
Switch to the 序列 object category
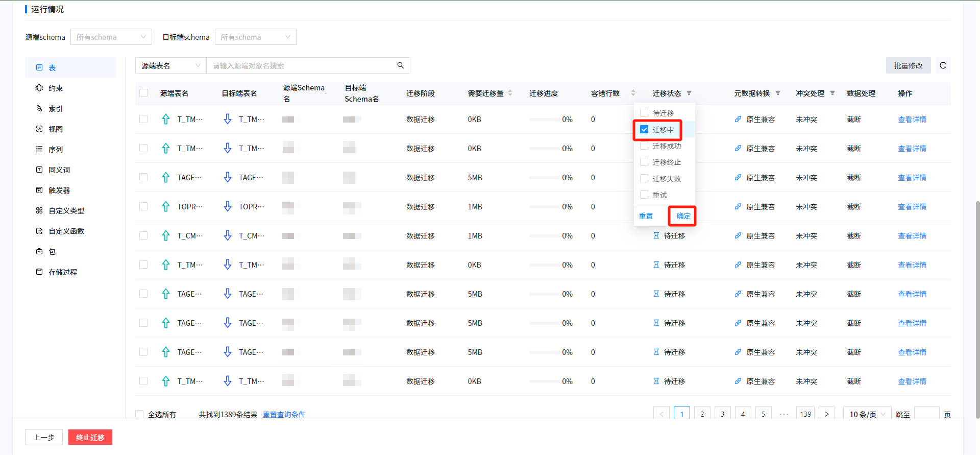pyautogui.click(x=71, y=149)
